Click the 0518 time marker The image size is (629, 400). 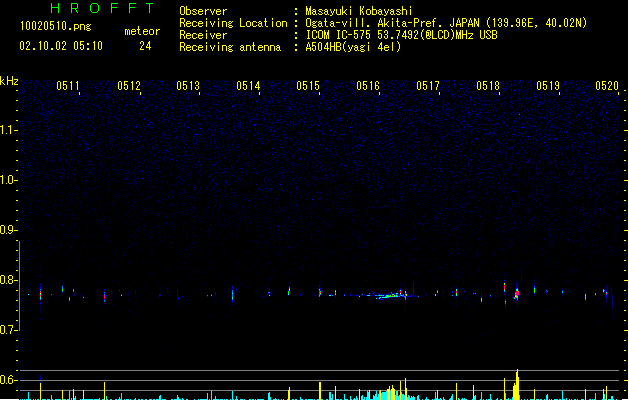point(488,85)
